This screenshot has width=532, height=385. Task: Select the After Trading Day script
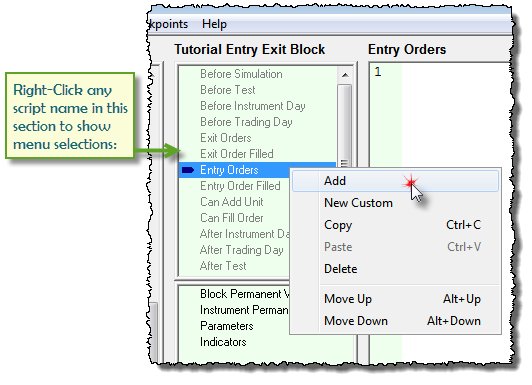[242, 250]
